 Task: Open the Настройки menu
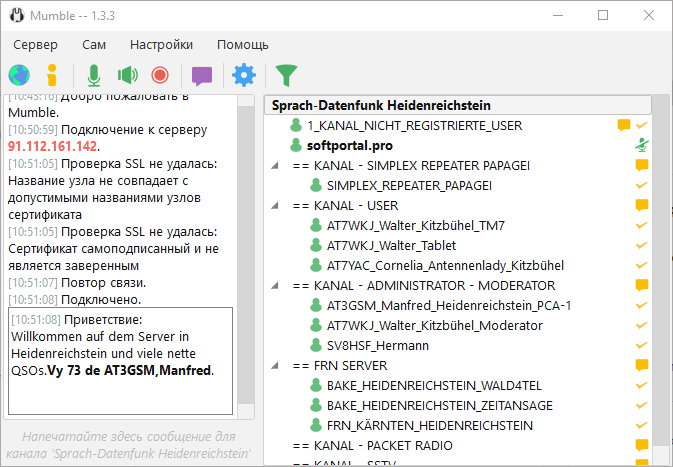[161, 45]
